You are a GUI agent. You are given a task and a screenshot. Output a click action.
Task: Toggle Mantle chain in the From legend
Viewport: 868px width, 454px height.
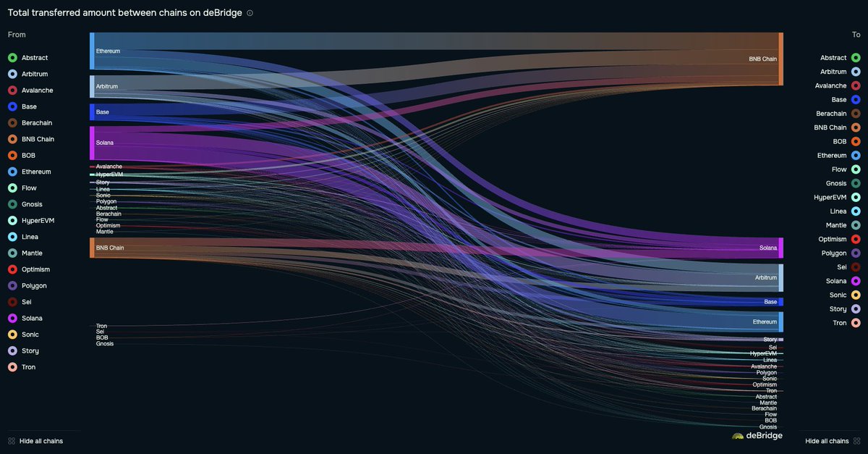[25, 253]
